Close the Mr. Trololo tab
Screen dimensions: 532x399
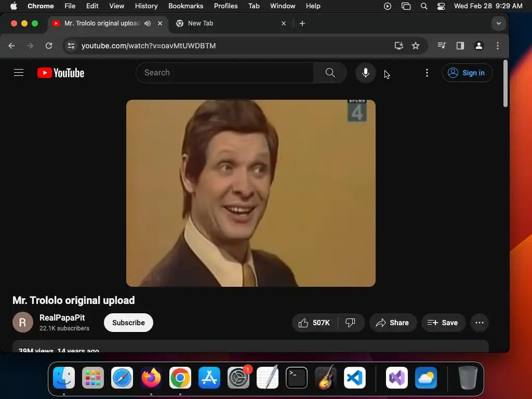coord(160,23)
